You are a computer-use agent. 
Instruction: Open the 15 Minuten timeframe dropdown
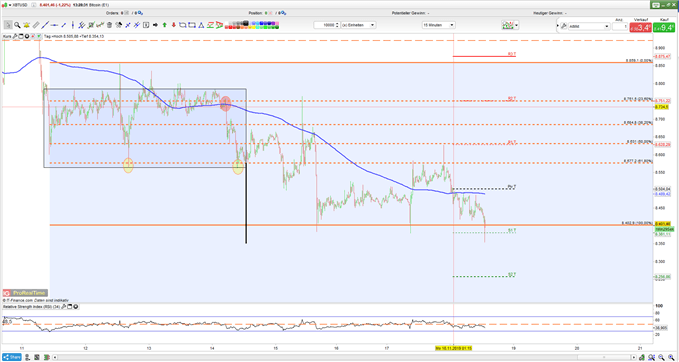point(439,25)
